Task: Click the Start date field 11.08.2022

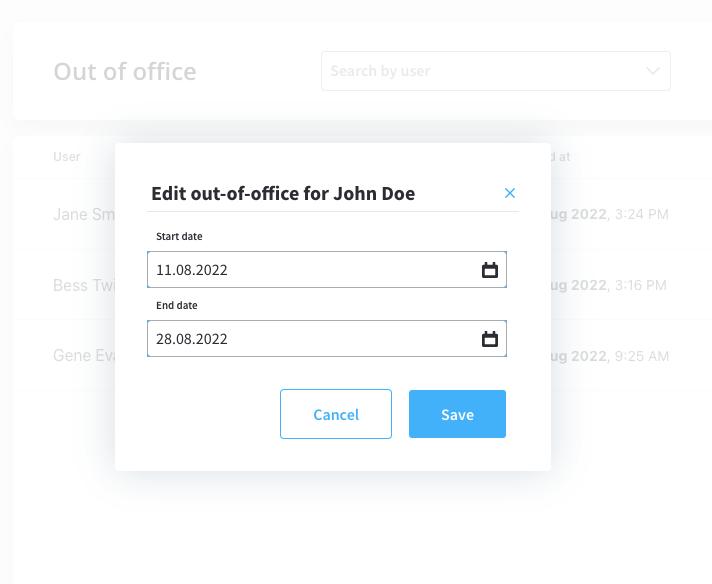Action: 326,270
